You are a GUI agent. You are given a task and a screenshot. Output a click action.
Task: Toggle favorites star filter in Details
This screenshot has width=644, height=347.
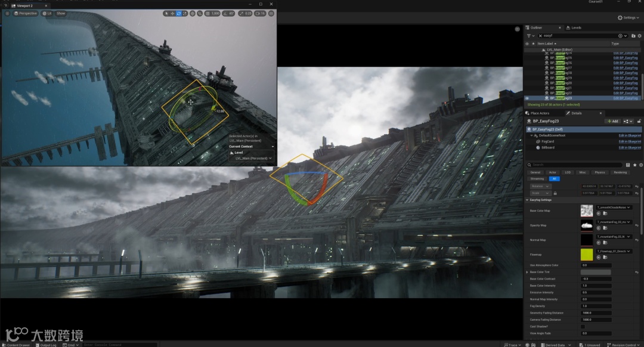(x=634, y=165)
